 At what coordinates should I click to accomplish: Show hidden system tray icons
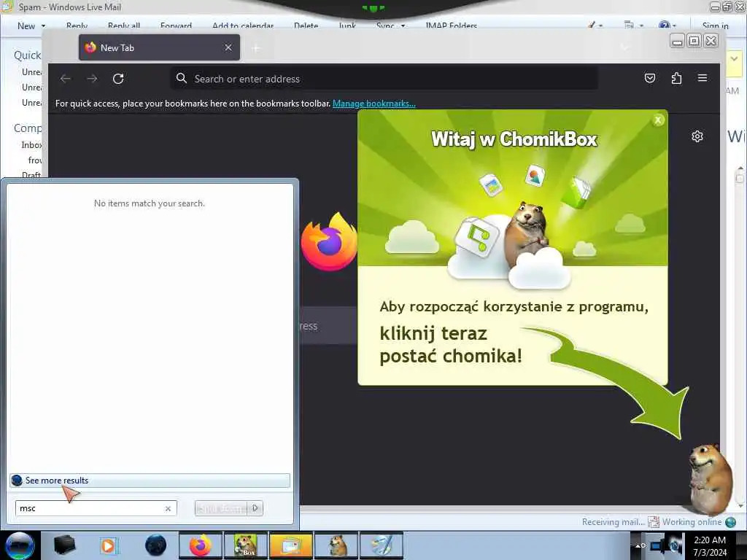point(638,545)
